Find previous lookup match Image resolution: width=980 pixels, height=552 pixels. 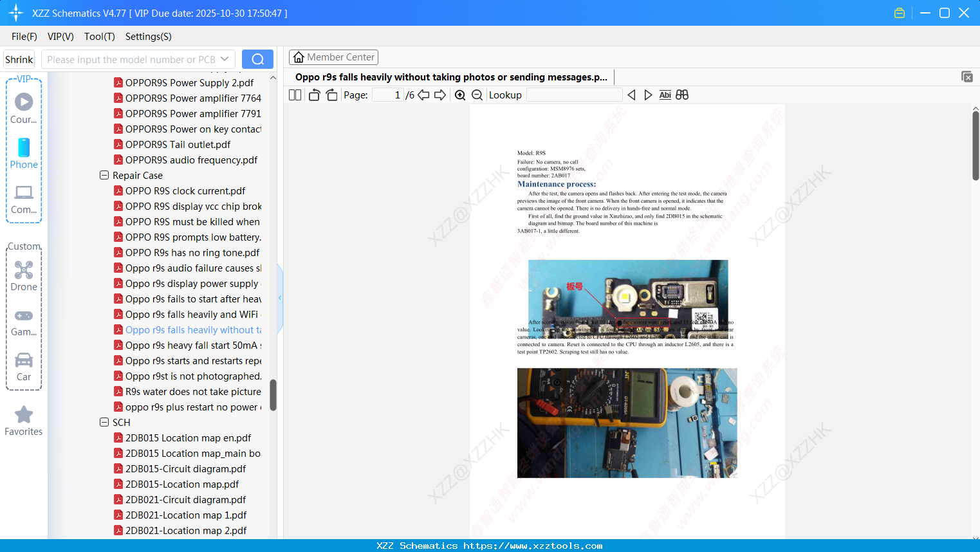point(631,95)
